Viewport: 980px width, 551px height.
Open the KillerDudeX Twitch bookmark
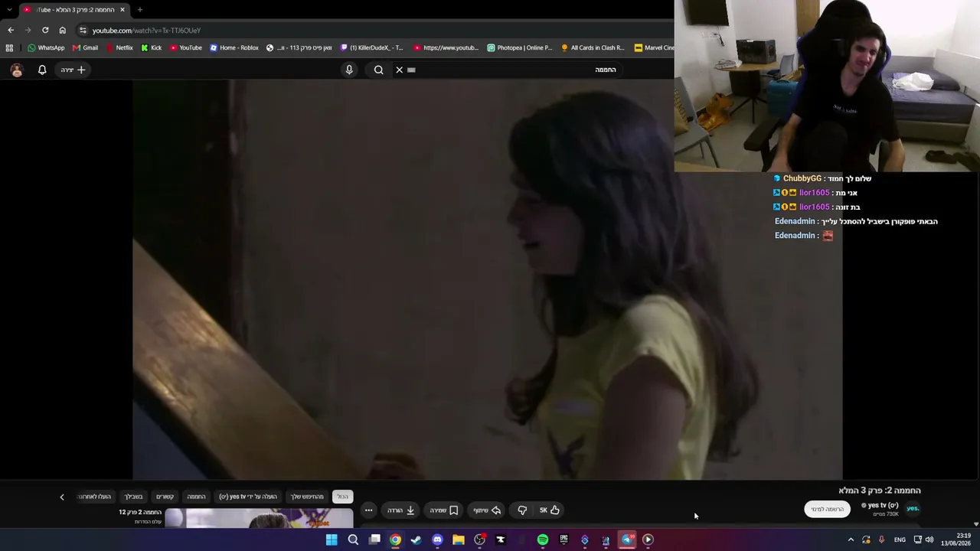pyautogui.click(x=371, y=47)
